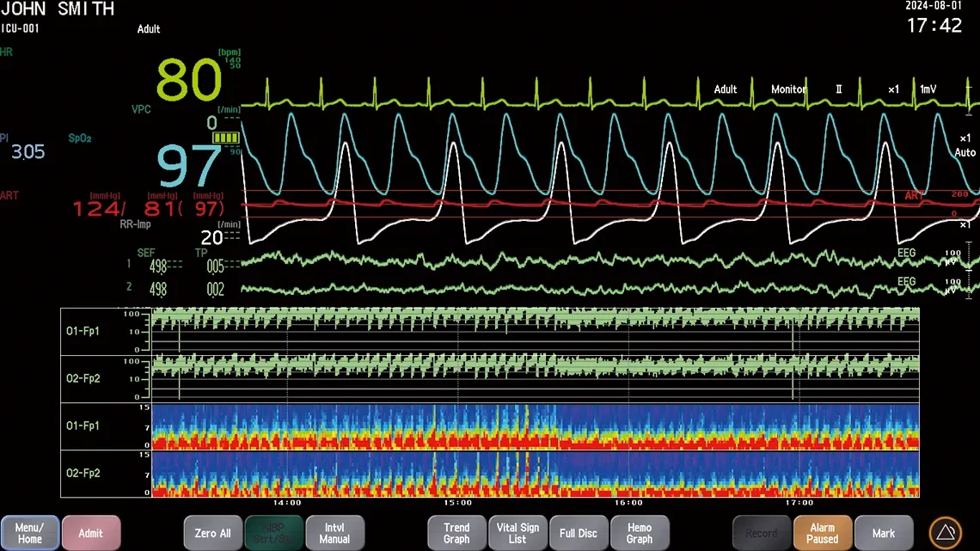Go to Menu/Home
Screen dimensions: 980x551
point(30,533)
